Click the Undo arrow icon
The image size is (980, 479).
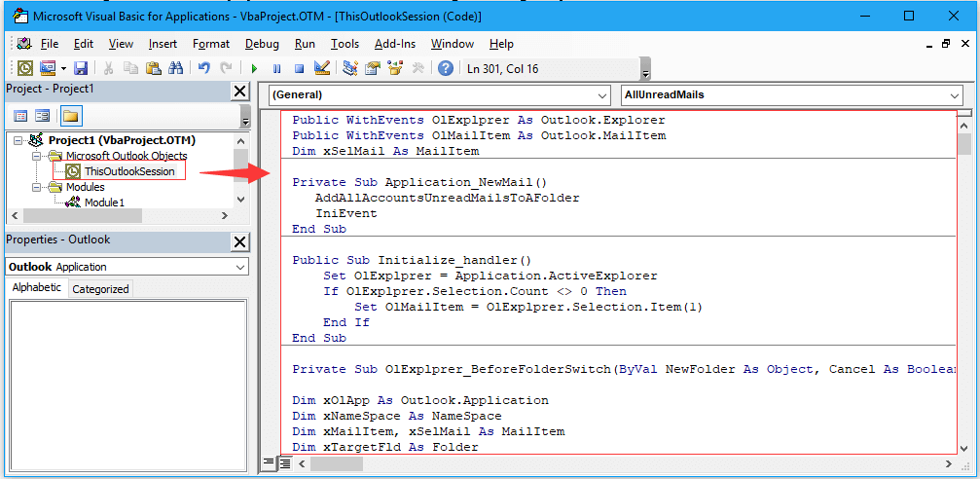[204, 68]
